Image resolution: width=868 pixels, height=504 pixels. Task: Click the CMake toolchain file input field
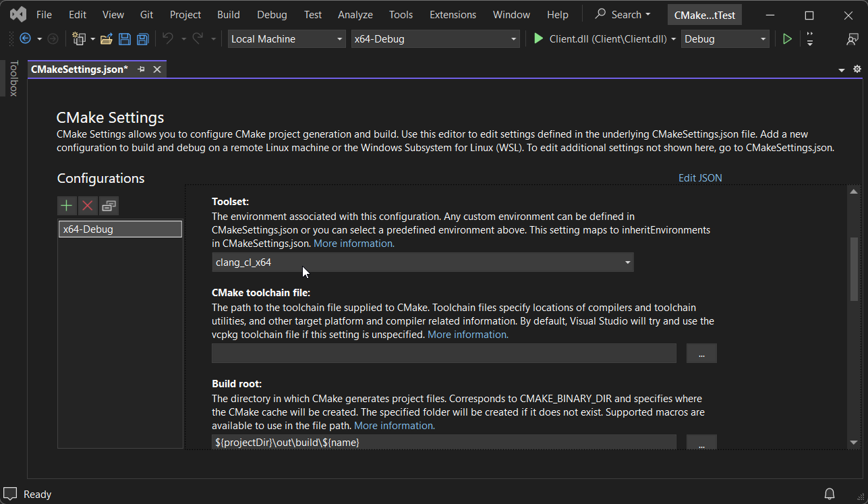(444, 354)
